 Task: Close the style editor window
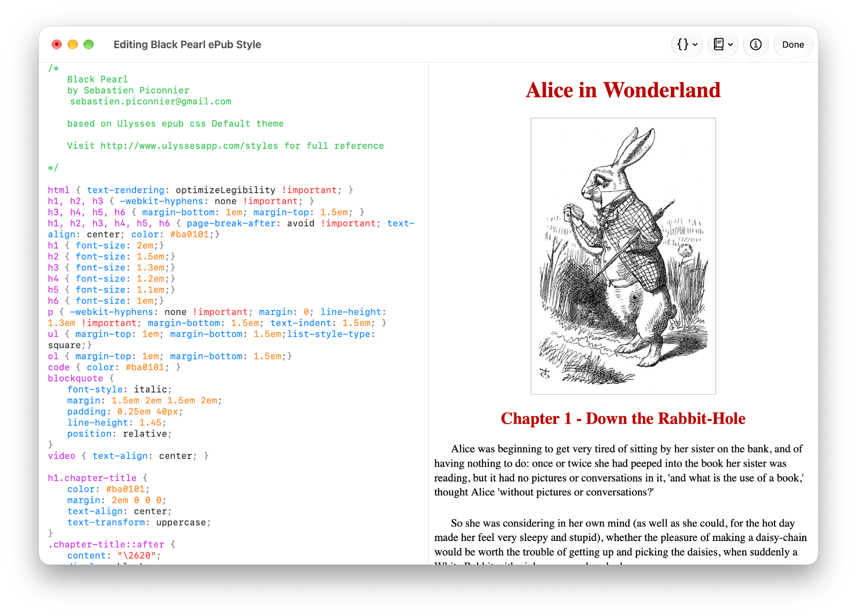pyautogui.click(x=57, y=44)
